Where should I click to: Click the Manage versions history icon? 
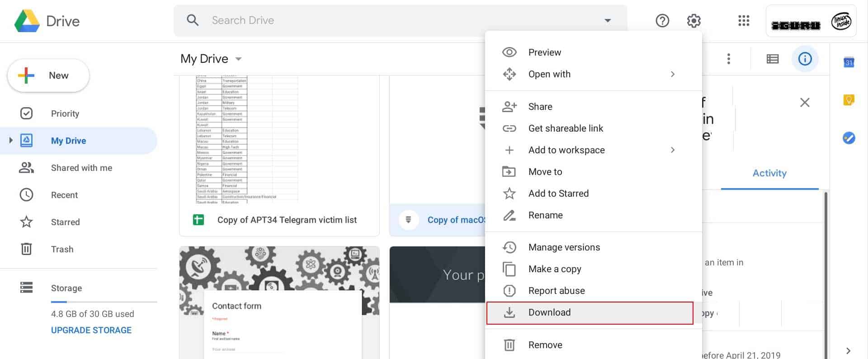point(509,247)
